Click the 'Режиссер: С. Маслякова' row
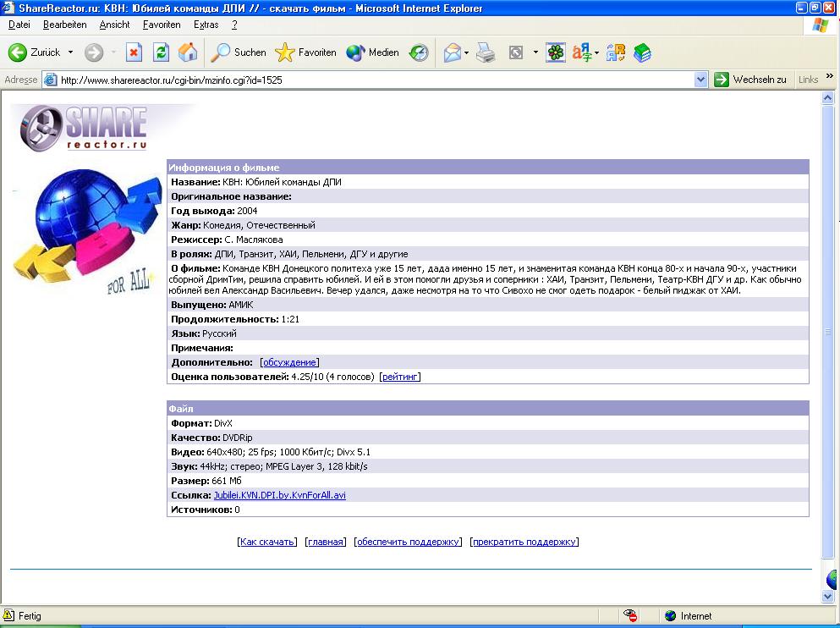This screenshot has height=628, width=840. [x=487, y=240]
